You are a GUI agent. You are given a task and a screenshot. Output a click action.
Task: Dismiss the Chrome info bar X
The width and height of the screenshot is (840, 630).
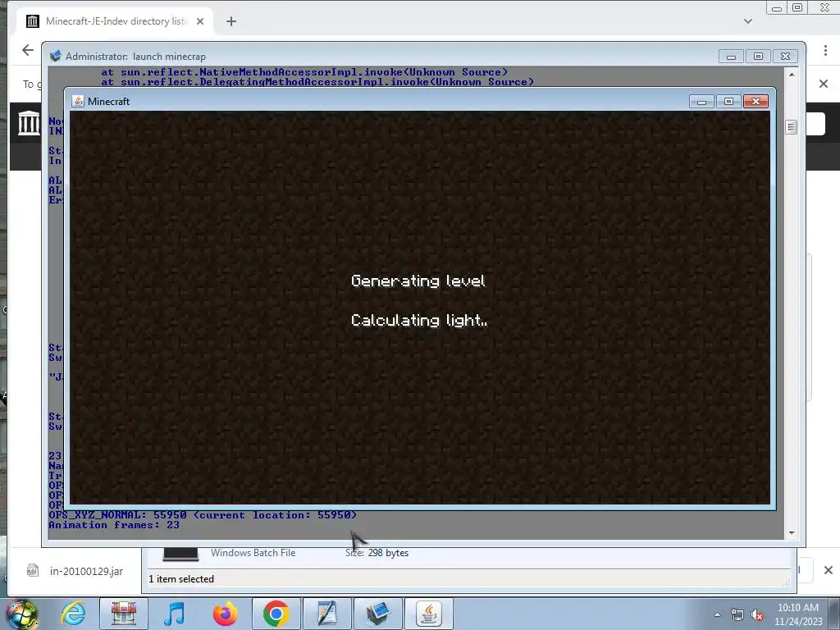coord(824,84)
